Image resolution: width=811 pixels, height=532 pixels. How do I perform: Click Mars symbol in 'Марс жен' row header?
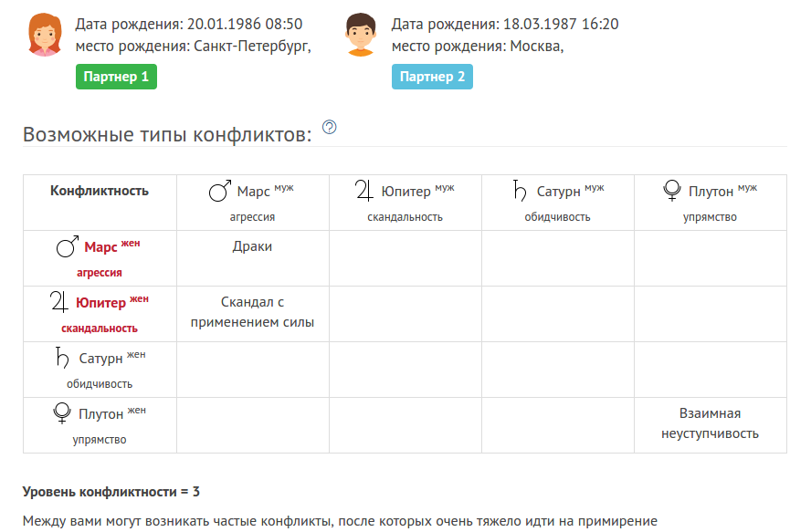[x=68, y=246]
